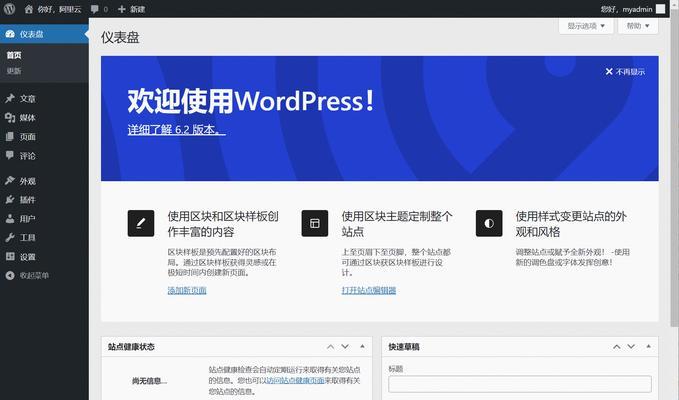This screenshot has width=679, height=400.
Task: Open the 首页 submenu item
Action: pos(14,55)
